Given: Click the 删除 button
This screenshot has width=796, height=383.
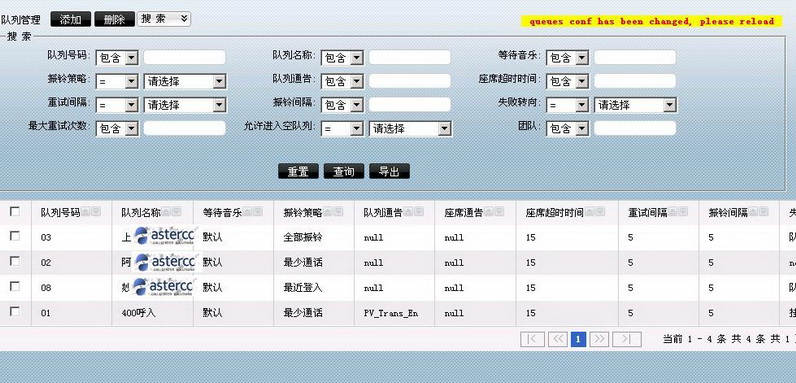Looking at the screenshot, I should click(x=115, y=19).
